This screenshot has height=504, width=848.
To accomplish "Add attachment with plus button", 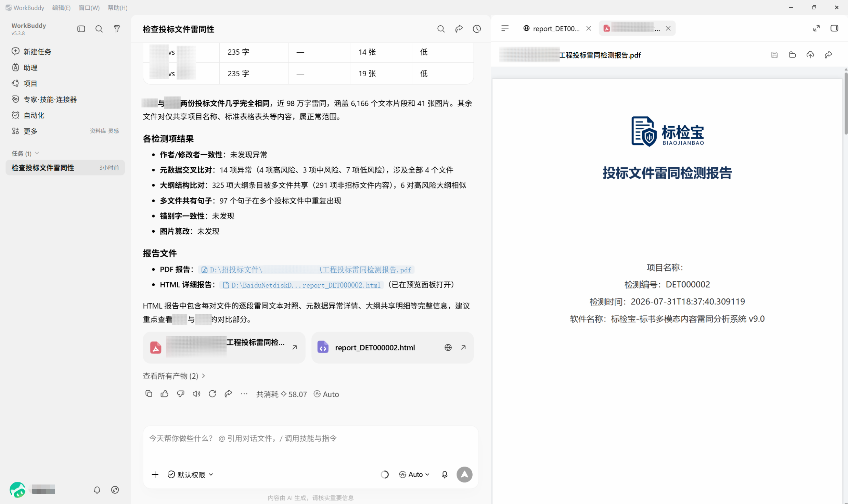I will [155, 475].
